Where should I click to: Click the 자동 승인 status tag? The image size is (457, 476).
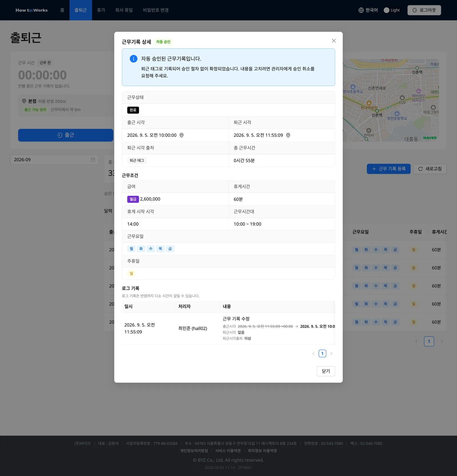point(163,42)
